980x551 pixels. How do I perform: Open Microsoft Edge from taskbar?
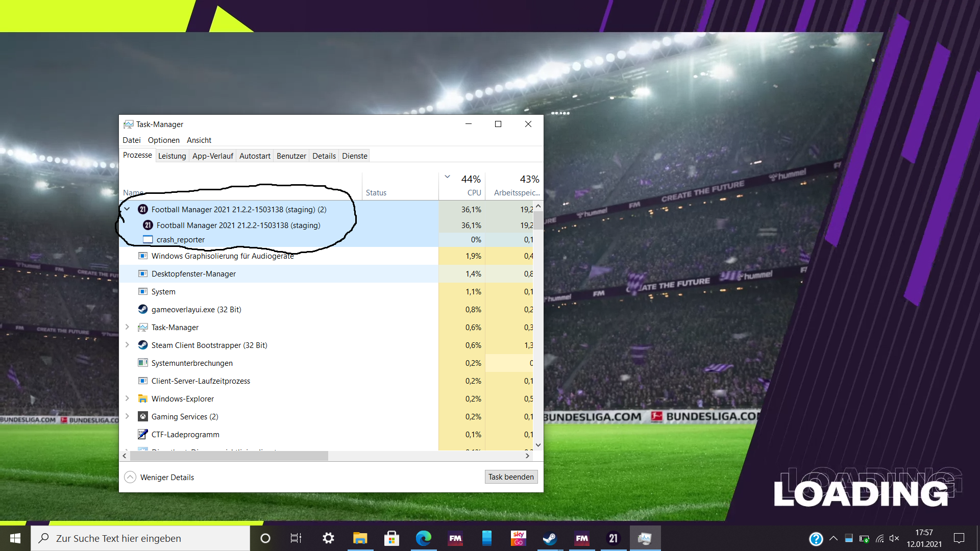tap(424, 538)
